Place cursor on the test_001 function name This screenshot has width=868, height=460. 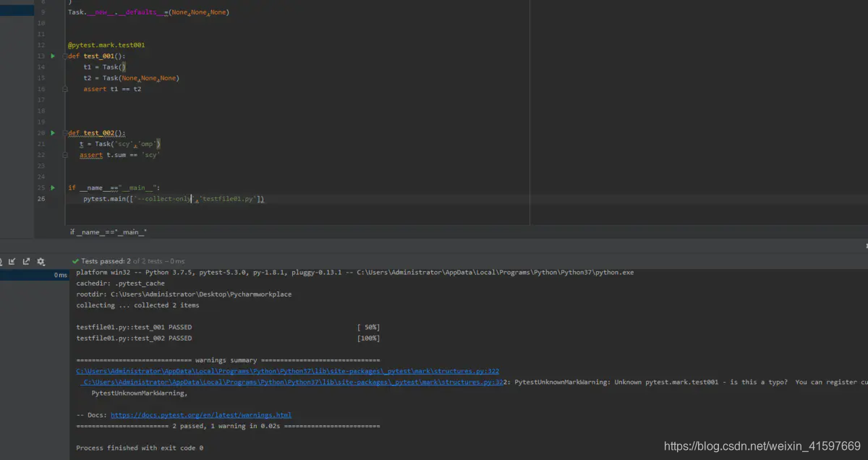(x=99, y=56)
